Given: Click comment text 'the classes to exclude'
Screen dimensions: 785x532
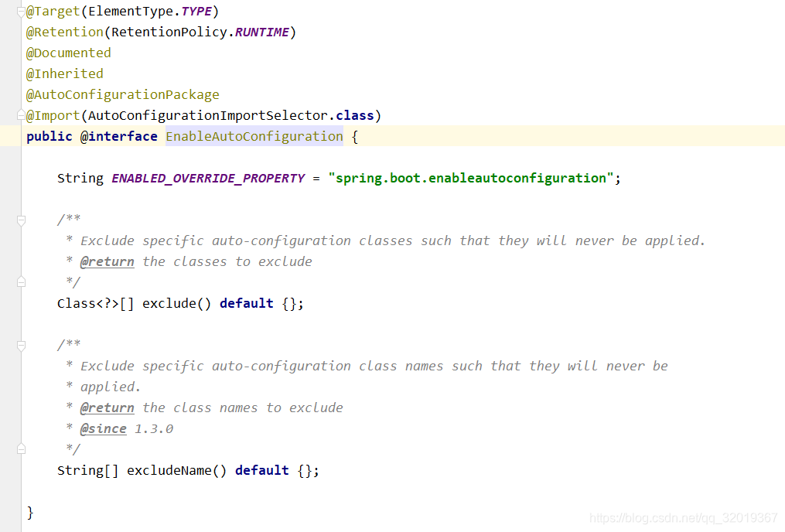Looking at the screenshot, I should point(227,261).
